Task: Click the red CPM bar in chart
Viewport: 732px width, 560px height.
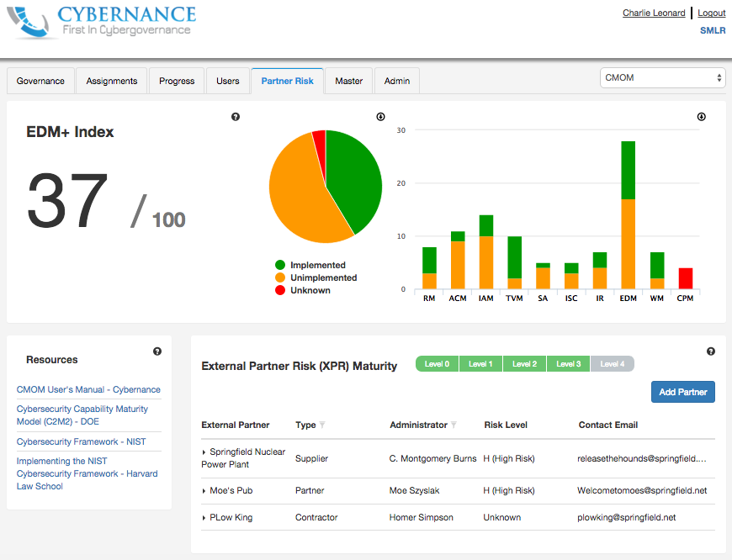Action: (x=686, y=278)
